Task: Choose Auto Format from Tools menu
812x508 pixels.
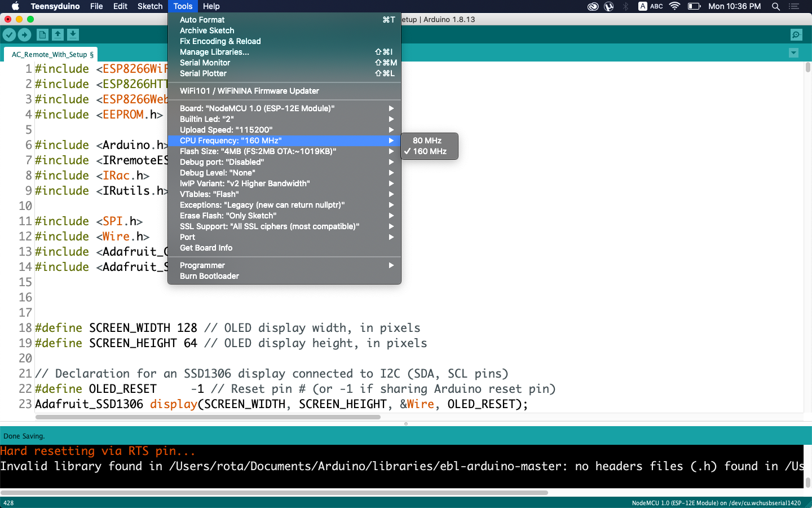Action: pyautogui.click(x=284, y=20)
